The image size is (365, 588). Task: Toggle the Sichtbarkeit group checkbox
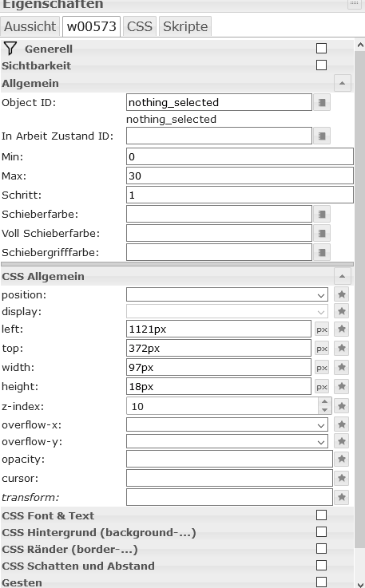[x=321, y=65]
